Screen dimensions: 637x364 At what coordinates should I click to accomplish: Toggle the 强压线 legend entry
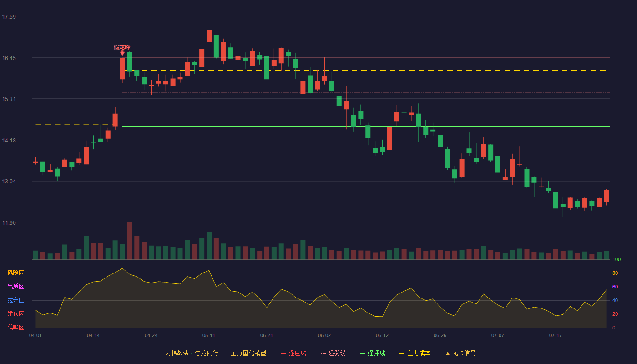coord(293,353)
